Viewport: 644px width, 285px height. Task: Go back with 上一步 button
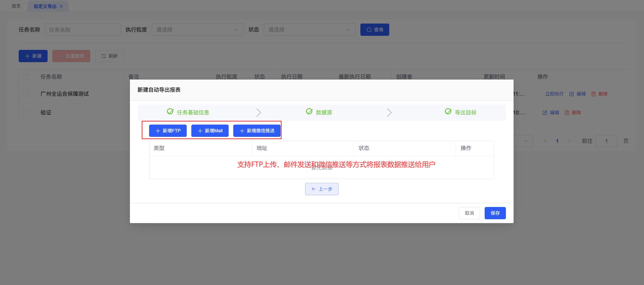322,189
